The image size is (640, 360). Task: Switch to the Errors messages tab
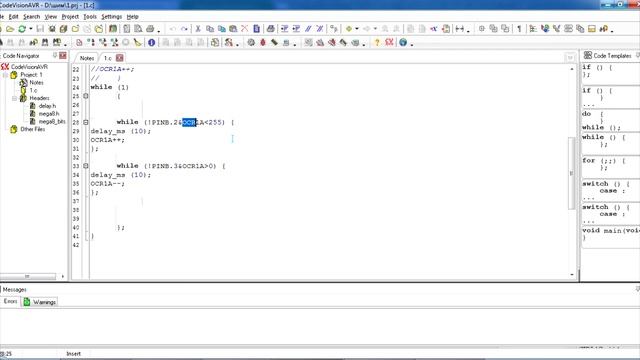click(x=10, y=301)
